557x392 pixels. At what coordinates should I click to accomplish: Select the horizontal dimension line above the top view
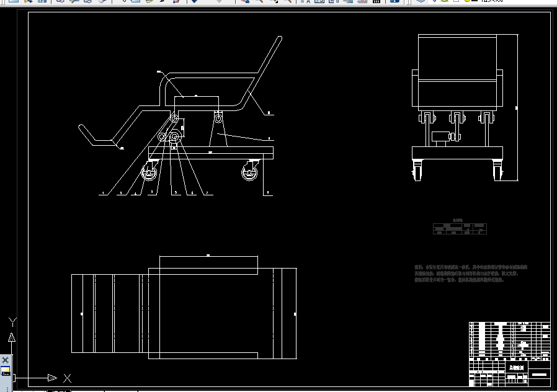coord(208,256)
